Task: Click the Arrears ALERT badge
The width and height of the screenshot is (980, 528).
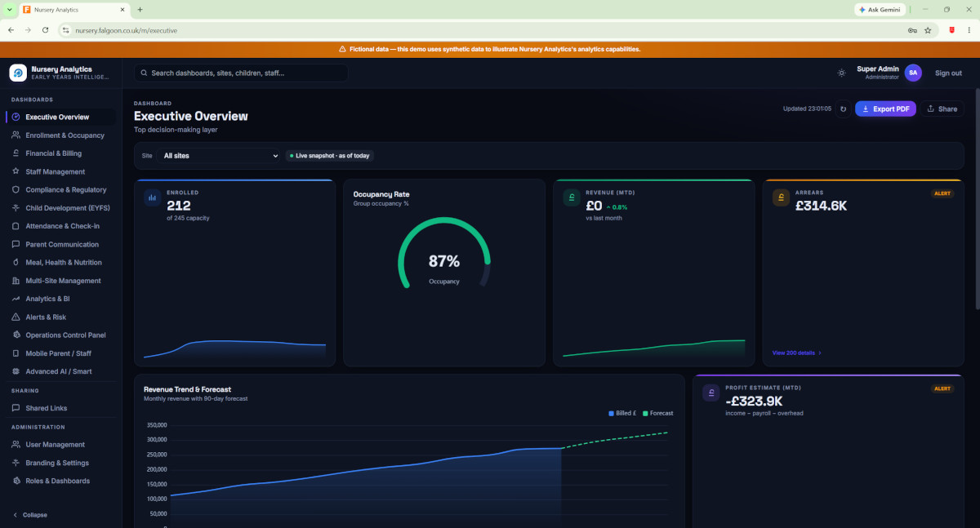Action: pyautogui.click(x=942, y=193)
